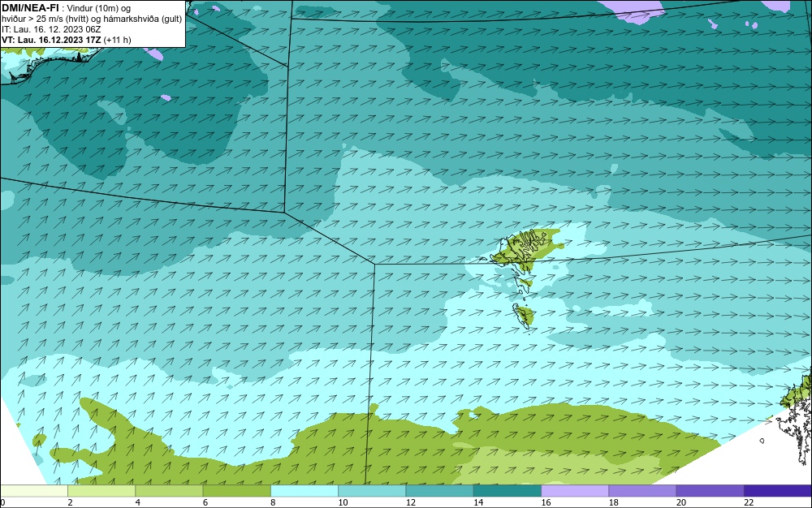The height and width of the screenshot is (508, 812).
Task: Click the legend tick label '12'
Action: click(x=411, y=502)
